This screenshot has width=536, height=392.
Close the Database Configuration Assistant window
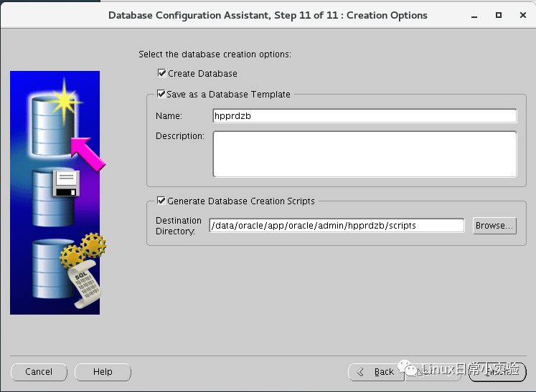click(522, 15)
